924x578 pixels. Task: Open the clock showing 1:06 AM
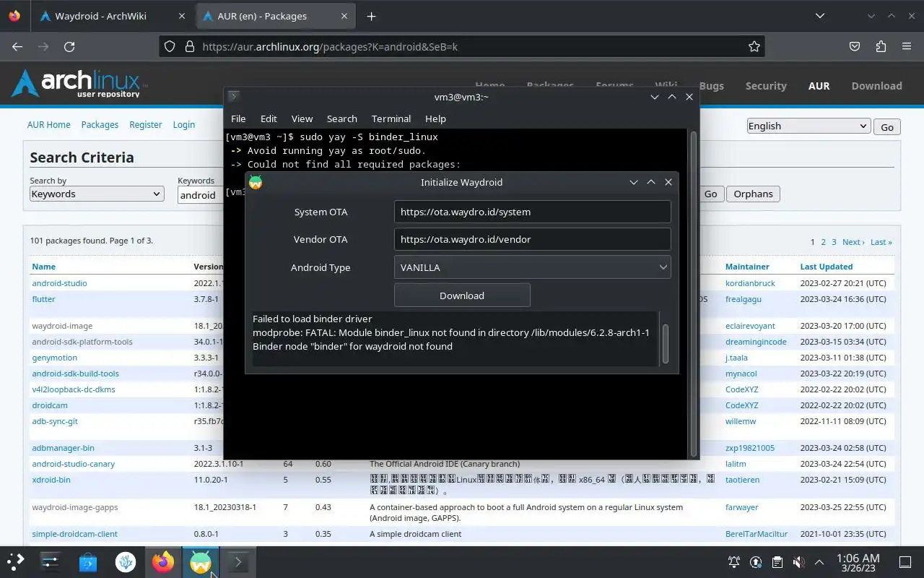(x=858, y=562)
